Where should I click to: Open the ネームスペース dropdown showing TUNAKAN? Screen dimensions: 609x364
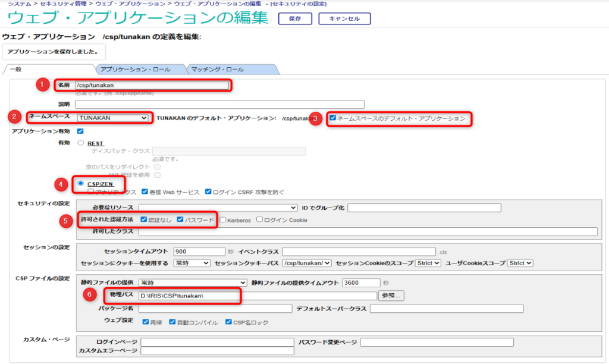click(112, 118)
